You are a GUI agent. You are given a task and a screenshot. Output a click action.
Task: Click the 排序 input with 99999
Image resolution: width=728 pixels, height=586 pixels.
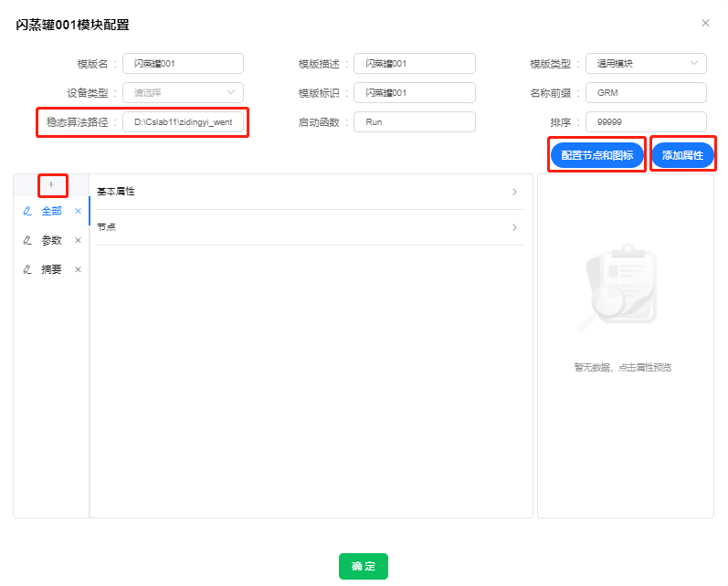(646, 121)
